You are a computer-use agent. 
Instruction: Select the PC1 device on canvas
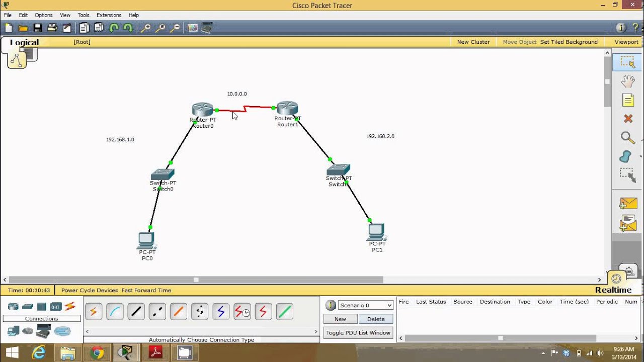[376, 232]
